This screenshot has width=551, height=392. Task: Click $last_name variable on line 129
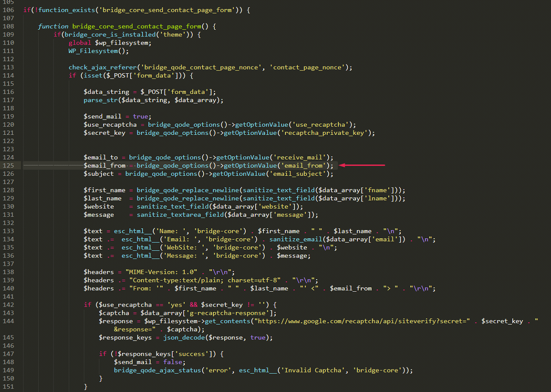coord(102,198)
